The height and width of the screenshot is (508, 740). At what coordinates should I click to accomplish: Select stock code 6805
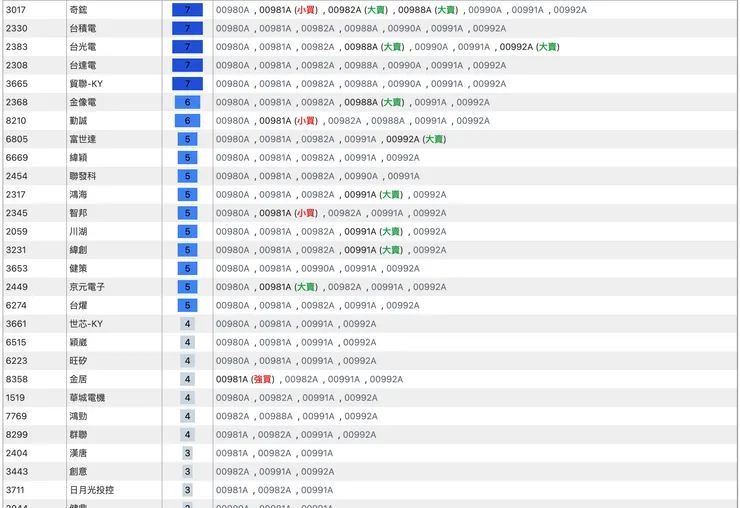click(x=17, y=139)
